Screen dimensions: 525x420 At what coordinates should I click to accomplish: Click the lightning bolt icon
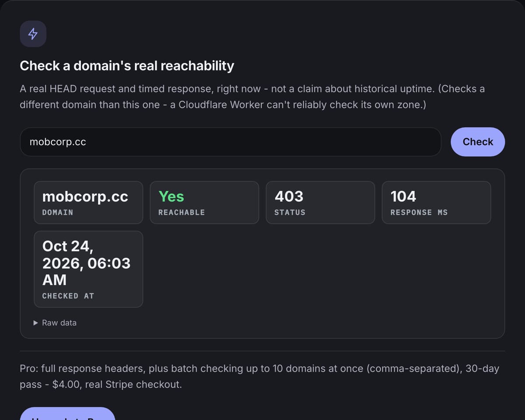[x=33, y=34]
